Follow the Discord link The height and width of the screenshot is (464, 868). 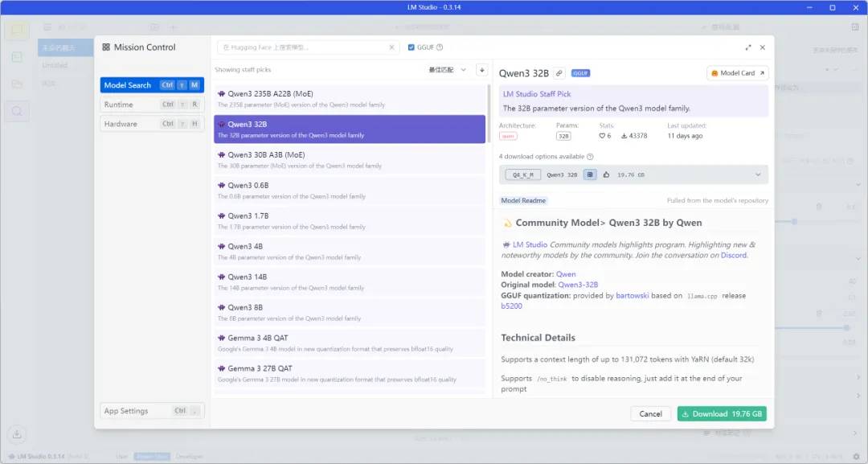tap(734, 255)
